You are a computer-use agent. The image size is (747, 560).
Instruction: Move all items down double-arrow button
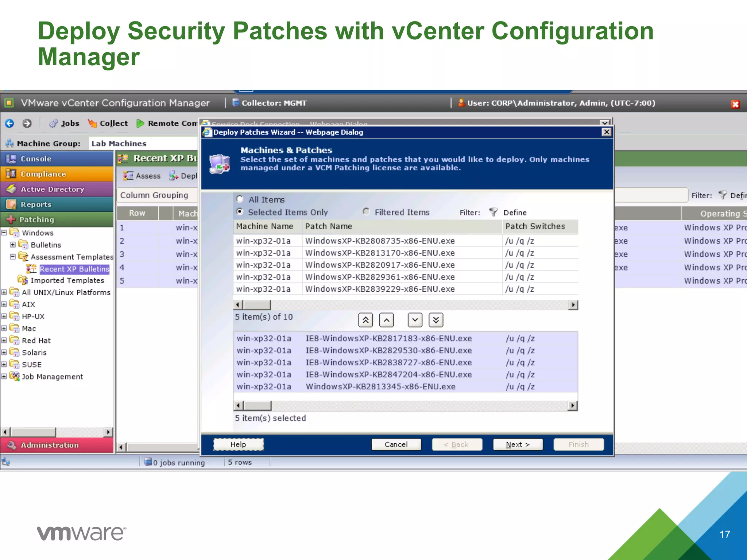point(436,320)
